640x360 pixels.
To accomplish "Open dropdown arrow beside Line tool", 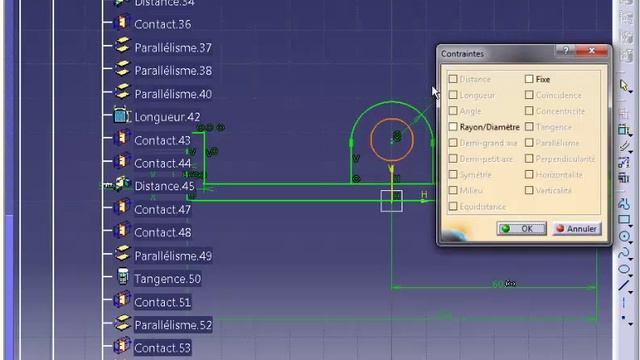I will pyautogui.click(x=631, y=292).
